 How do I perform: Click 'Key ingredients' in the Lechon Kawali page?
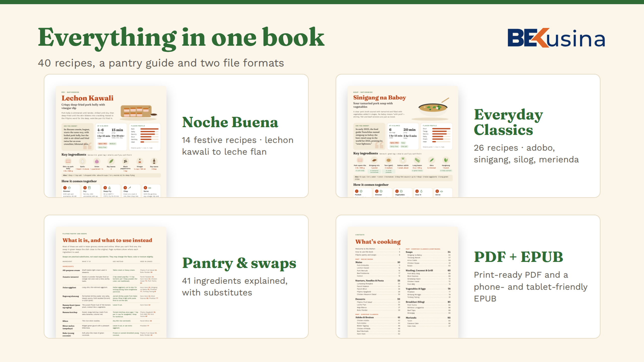pos(74,155)
